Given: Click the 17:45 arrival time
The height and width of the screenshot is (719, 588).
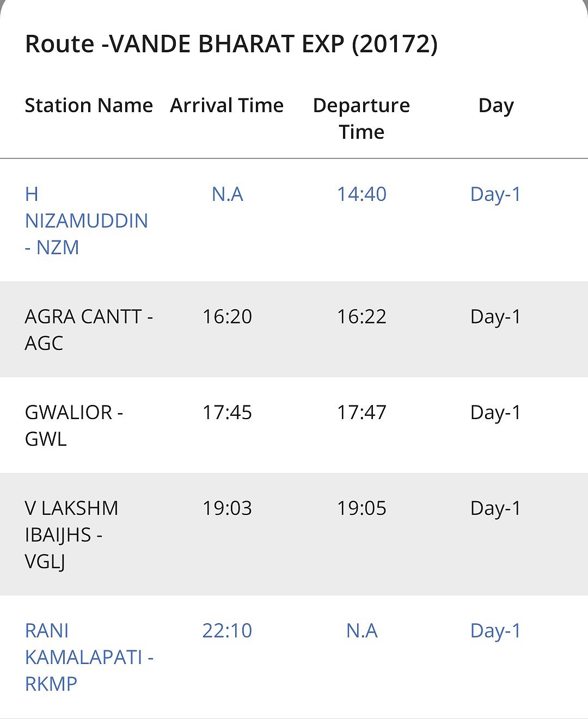Looking at the screenshot, I should click(x=227, y=412).
